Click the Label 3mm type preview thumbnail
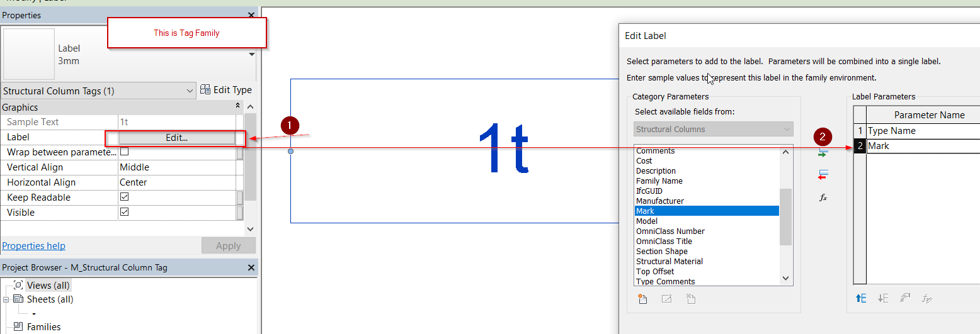 pos(28,54)
